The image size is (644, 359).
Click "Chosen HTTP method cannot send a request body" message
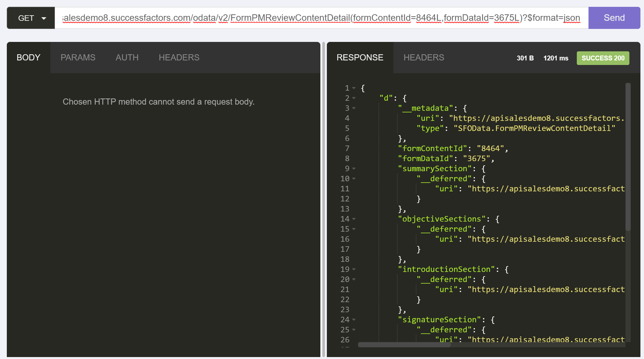(x=158, y=102)
